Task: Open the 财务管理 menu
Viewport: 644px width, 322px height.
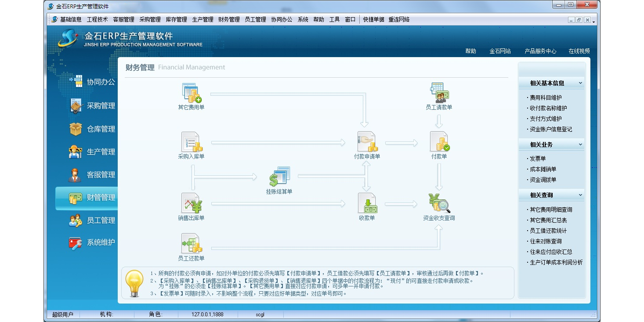Action: pos(229,20)
